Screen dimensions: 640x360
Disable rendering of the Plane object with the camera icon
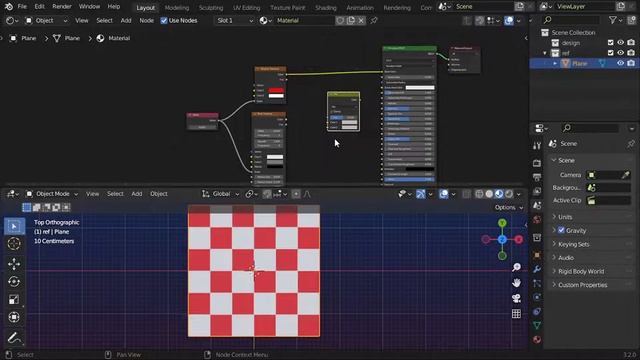point(631,63)
